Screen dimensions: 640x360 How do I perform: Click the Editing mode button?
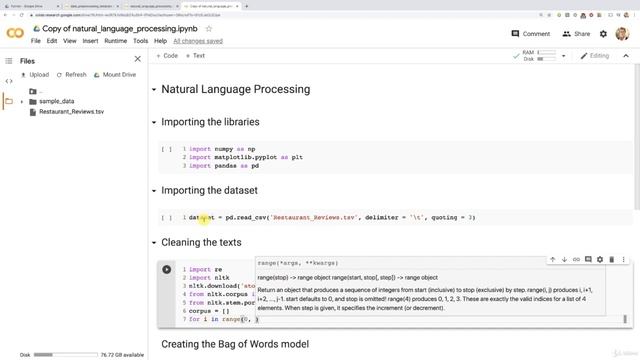pyautogui.click(x=595, y=56)
